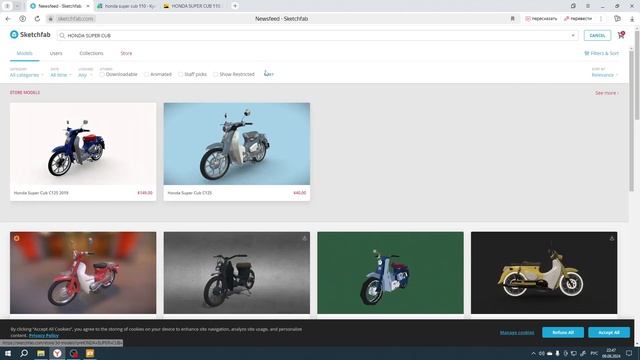
Task: Open the blue scooter on green background thumbnail
Action: click(390, 273)
